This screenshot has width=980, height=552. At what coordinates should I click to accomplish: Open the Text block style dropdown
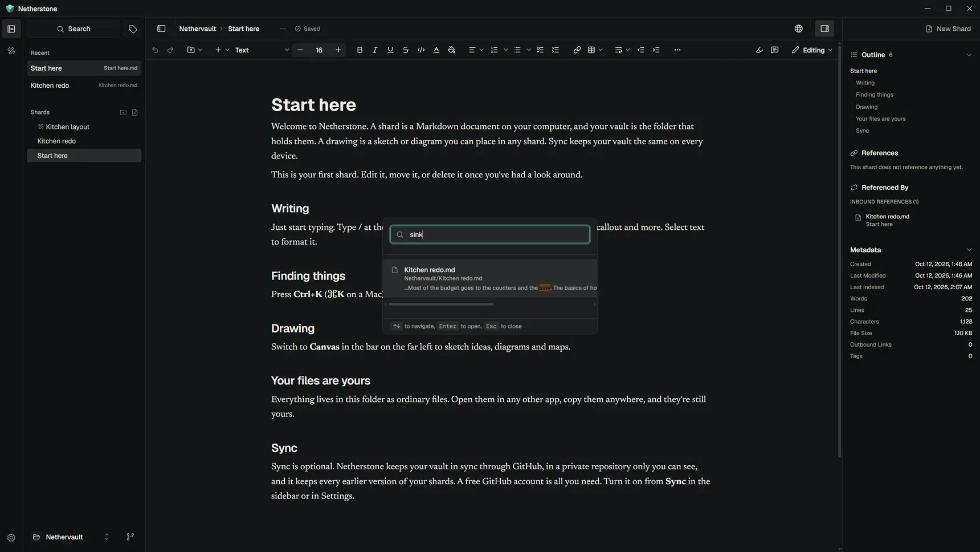coord(262,50)
